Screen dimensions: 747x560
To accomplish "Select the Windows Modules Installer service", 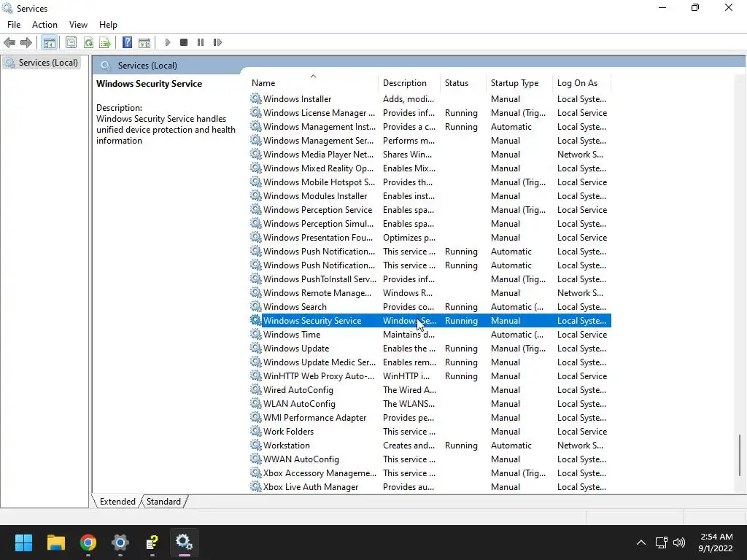I will click(x=430, y=195).
